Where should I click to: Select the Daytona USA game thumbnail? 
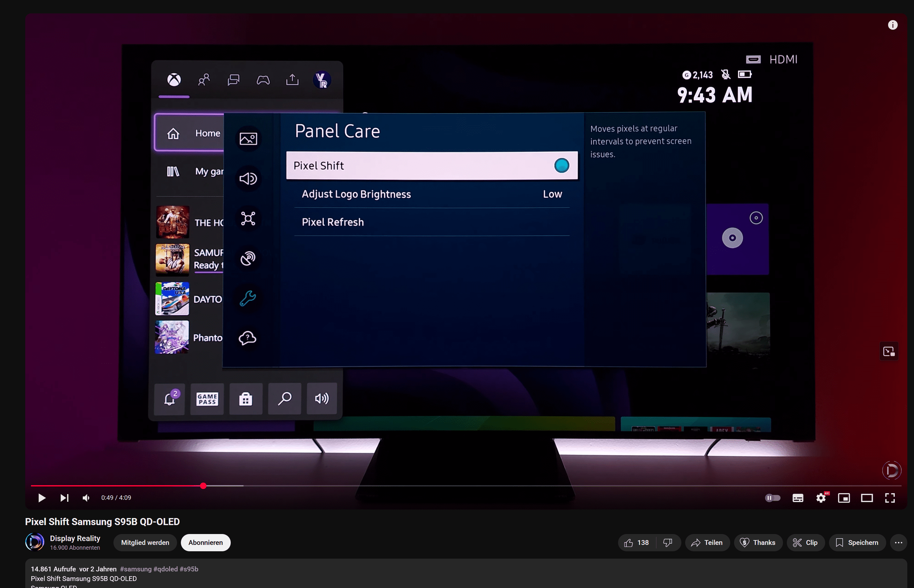(172, 298)
